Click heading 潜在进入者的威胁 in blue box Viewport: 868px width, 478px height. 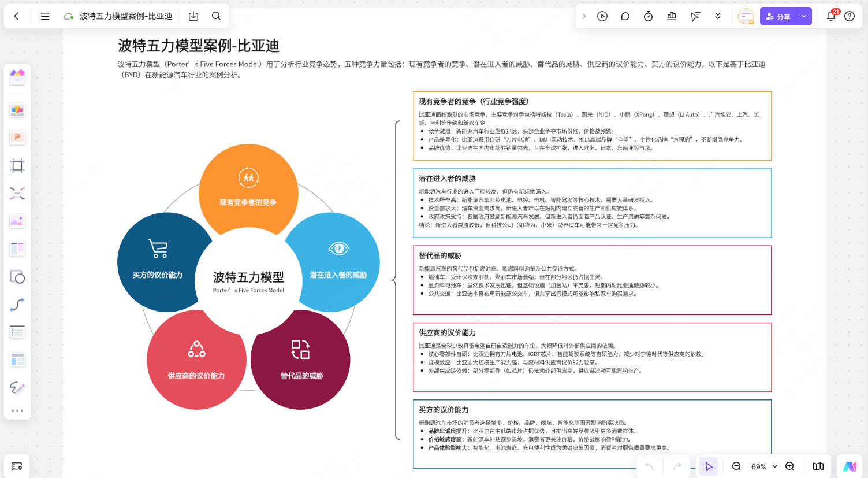tap(447, 179)
